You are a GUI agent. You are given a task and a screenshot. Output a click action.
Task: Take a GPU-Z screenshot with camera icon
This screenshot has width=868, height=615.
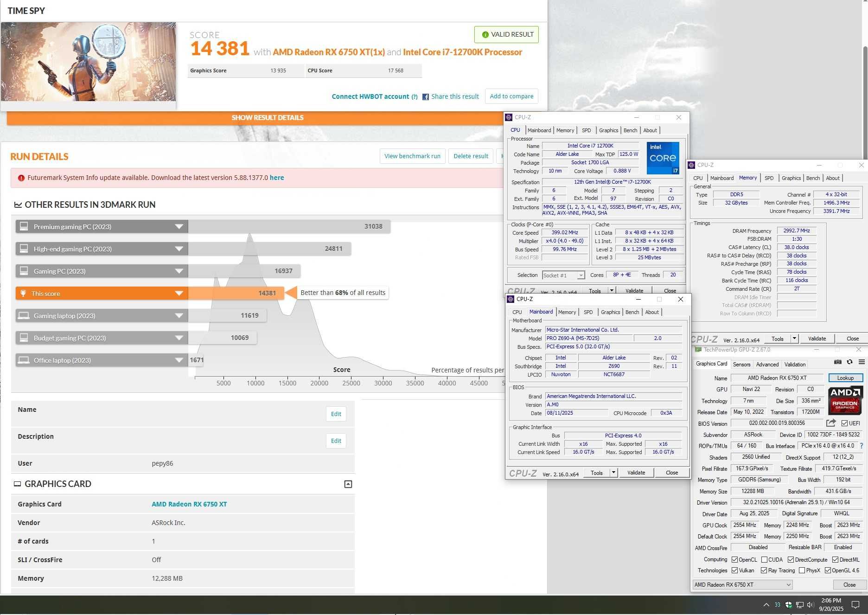pos(838,362)
